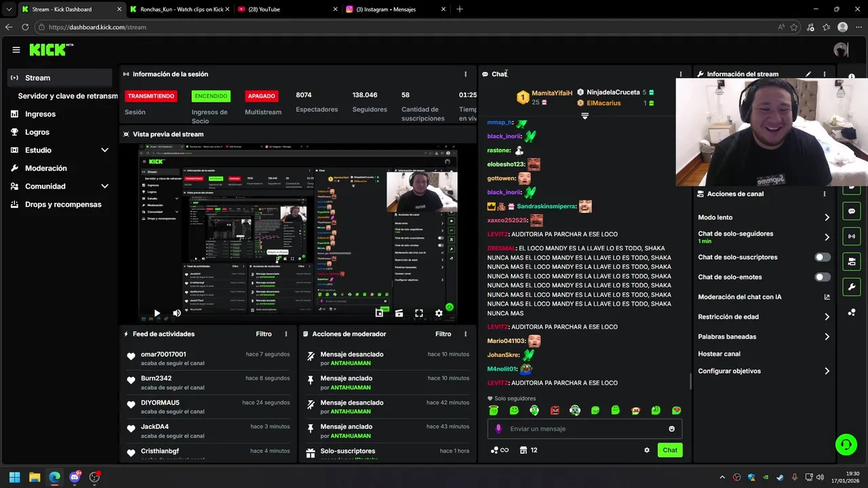
Task: Open Información de la sesión options menu
Action: (x=465, y=74)
